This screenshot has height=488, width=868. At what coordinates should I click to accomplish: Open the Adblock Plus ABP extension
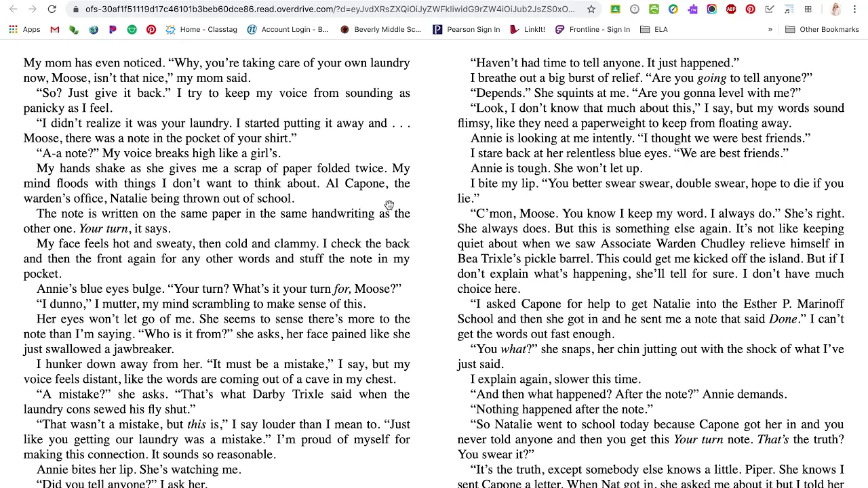[731, 9]
